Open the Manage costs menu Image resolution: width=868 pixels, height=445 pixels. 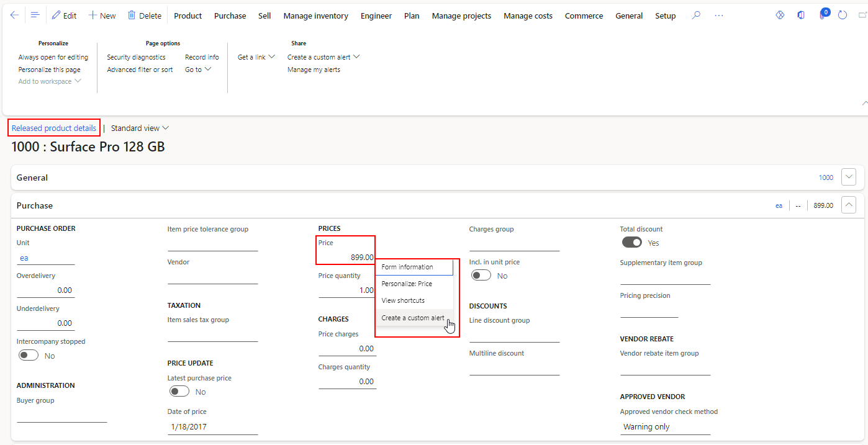pos(528,16)
